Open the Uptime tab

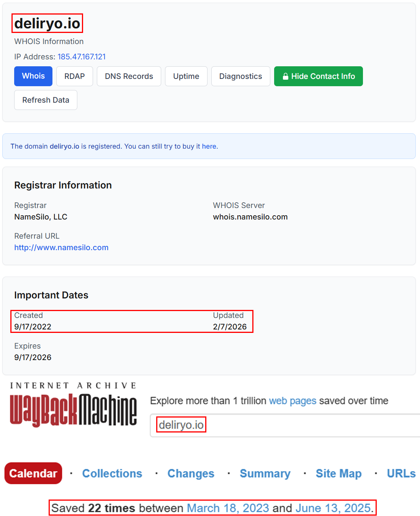click(x=186, y=76)
